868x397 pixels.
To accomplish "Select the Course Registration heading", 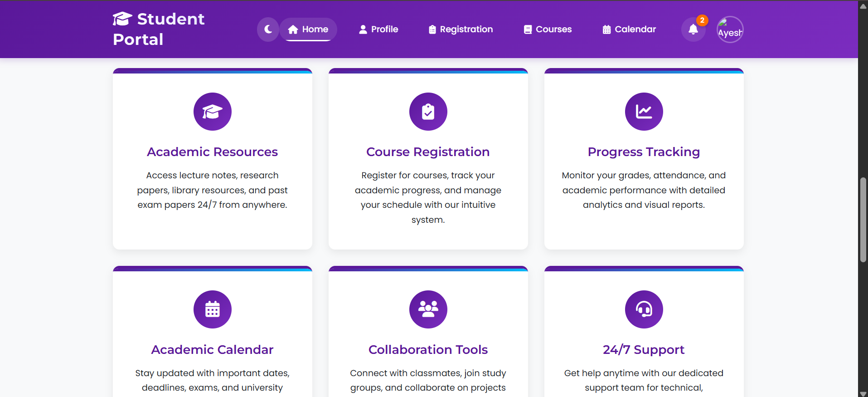I will pyautogui.click(x=428, y=152).
